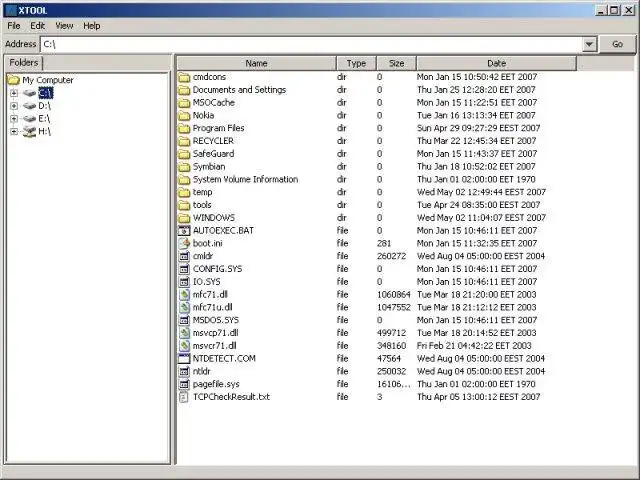Open the Edit menu
The width and height of the screenshot is (640, 480).
point(37,26)
